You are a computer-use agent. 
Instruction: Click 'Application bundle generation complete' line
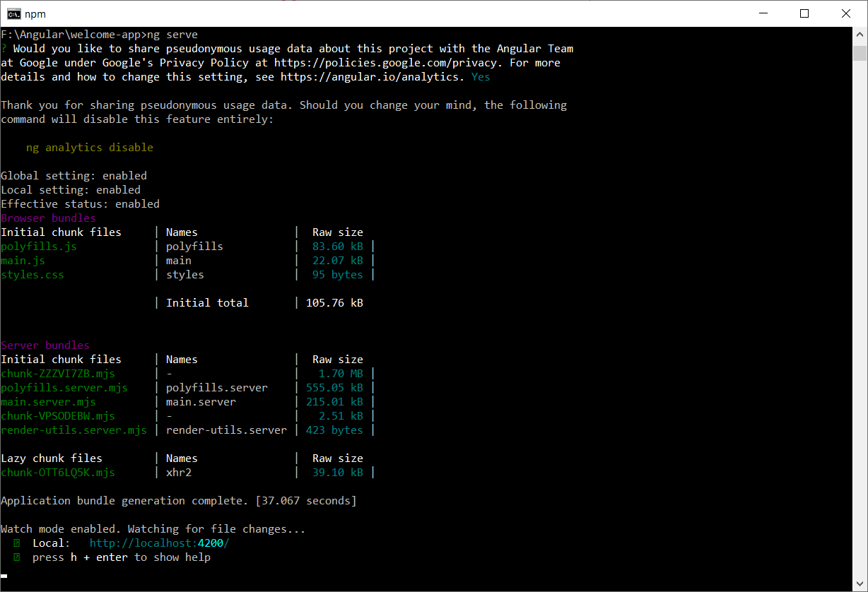(179, 501)
